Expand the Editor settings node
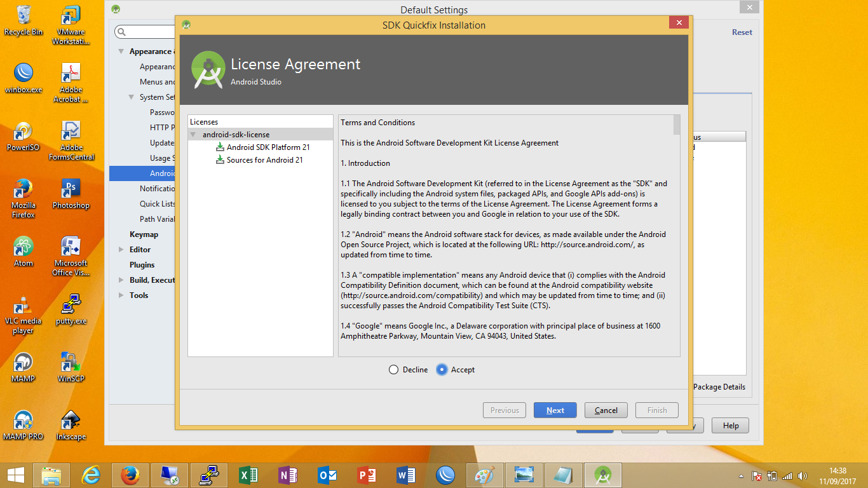This screenshot has width=868, height=488. (121, 250)
